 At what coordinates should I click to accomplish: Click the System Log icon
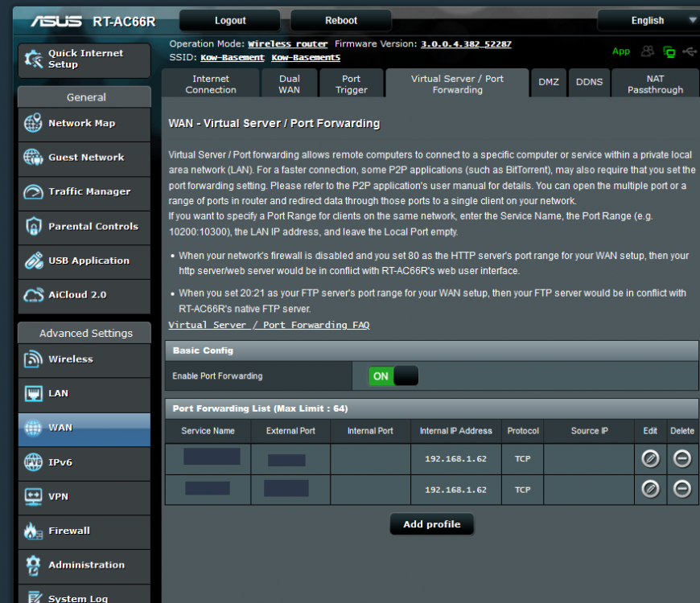coord(34,597)
